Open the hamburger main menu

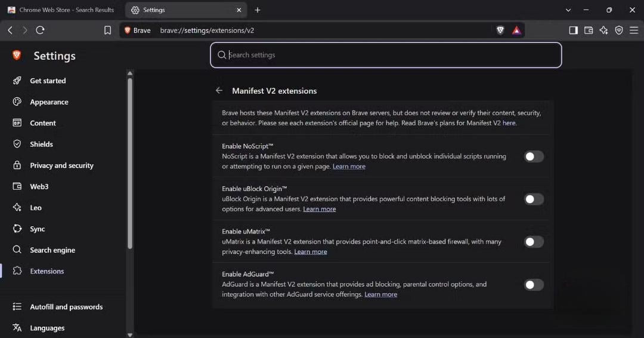[x=634, y=30]
